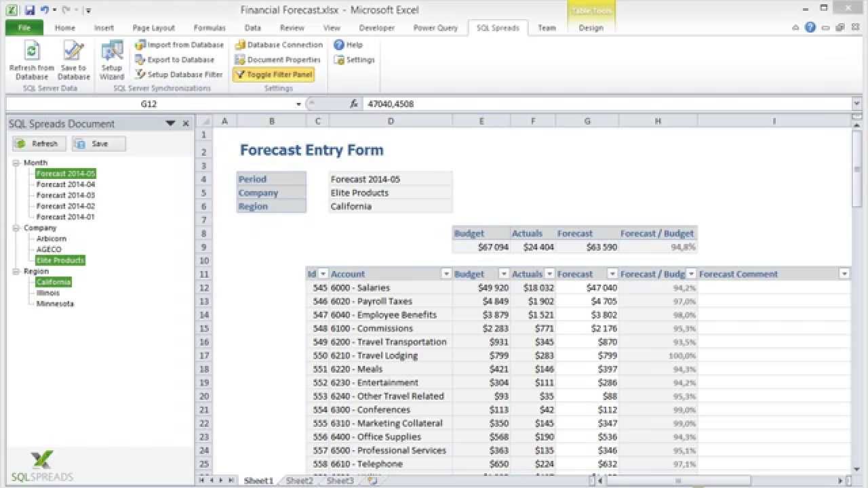Open Setup Database Filter

tap(179, 75)
